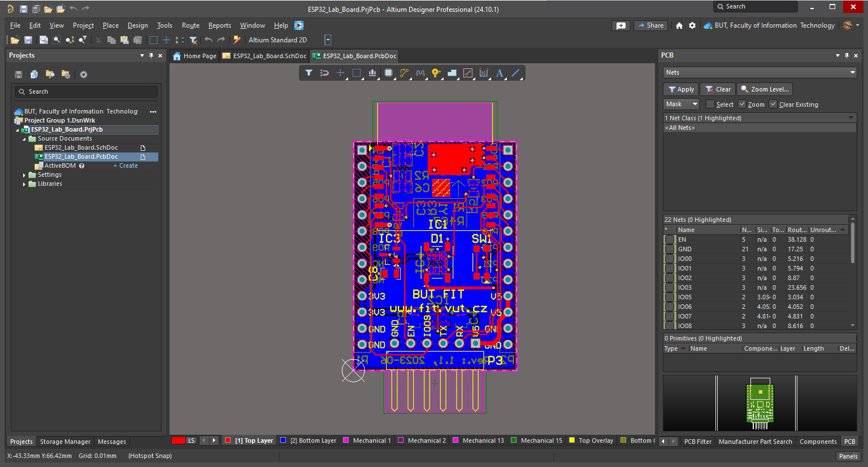The height and width of the screenshot is (467, 868).
Task: Click the Bottom Layer blue color swatch
Action: click(283, 440)
